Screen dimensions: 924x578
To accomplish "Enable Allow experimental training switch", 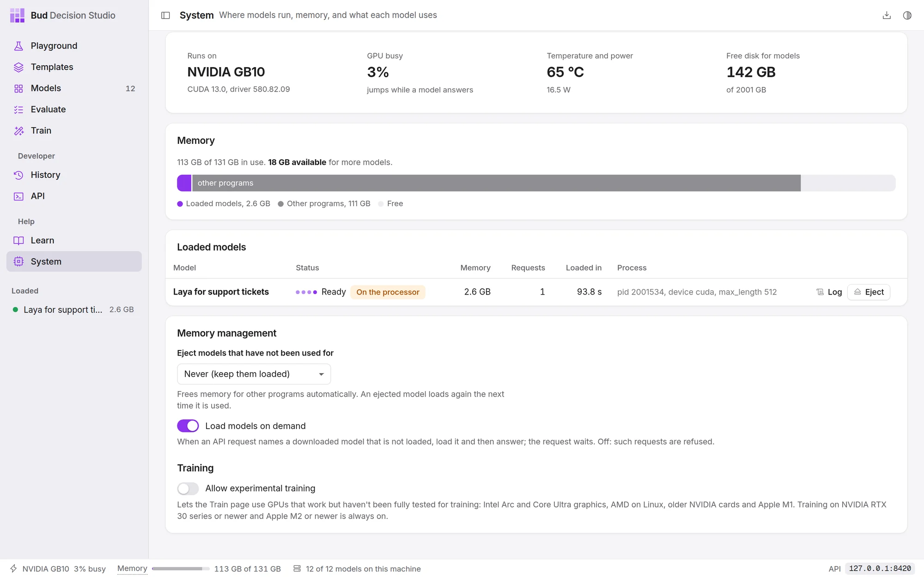I will tap(188, 489).
